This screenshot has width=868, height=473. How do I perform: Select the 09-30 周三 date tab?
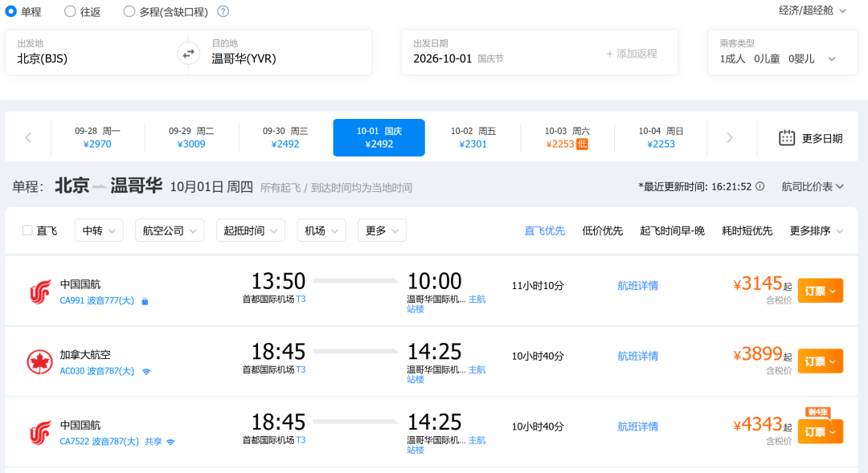[285, 138]
